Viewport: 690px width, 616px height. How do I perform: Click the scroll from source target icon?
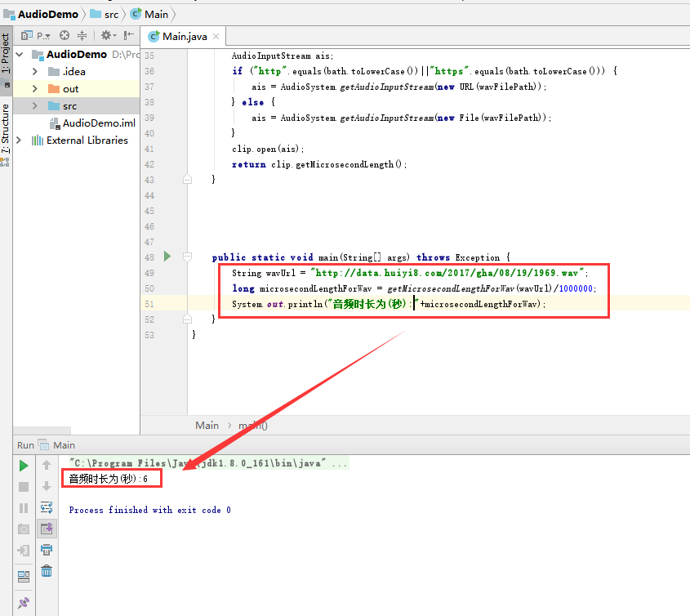(x=64, y=36)
